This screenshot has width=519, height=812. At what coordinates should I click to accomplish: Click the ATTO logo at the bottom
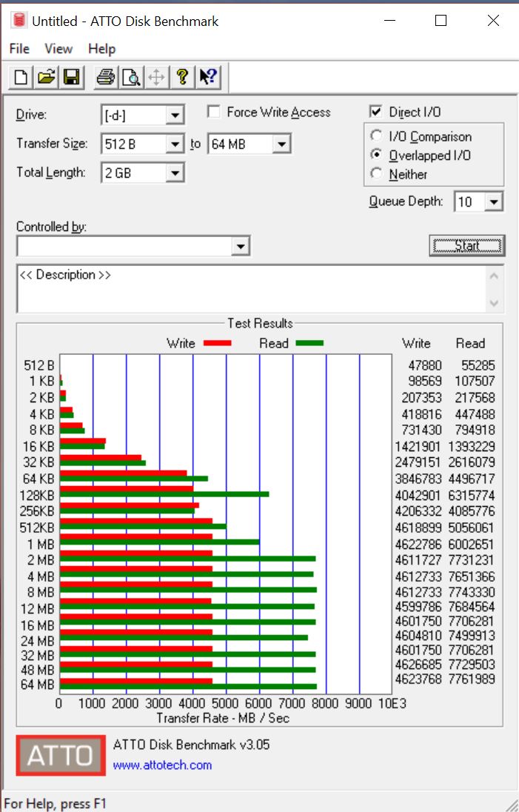pyautogui.click(x=61, y=755)
